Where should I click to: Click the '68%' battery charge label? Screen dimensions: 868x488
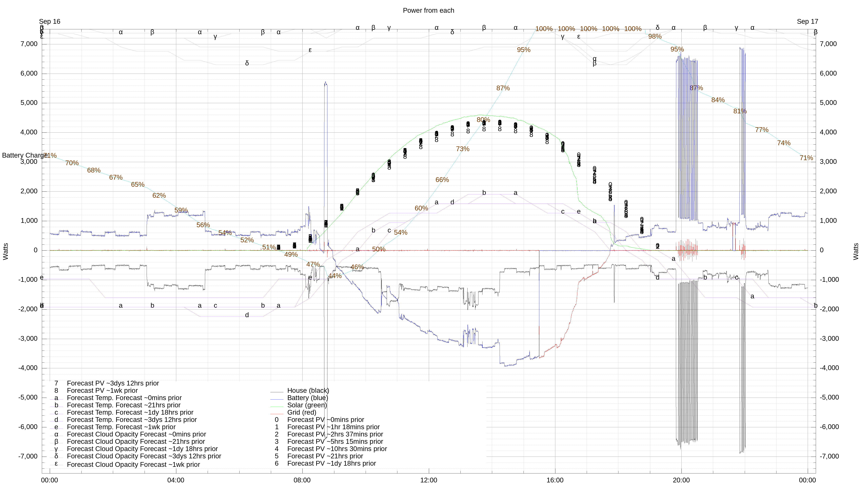94,170
